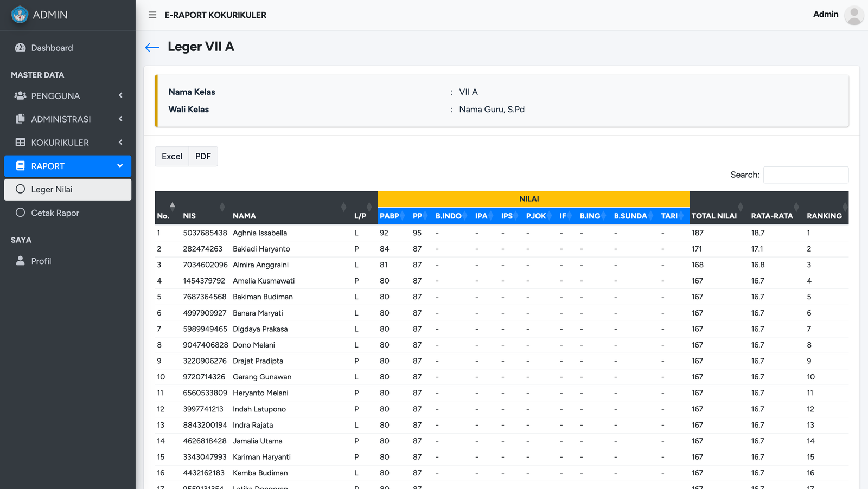Sort table by PABP column

tap(393, 216)
